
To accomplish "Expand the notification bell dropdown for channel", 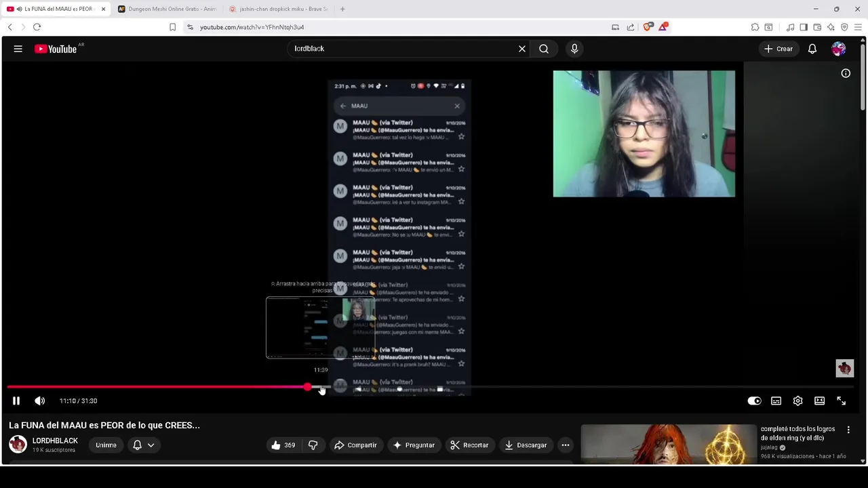I will 144,445.
